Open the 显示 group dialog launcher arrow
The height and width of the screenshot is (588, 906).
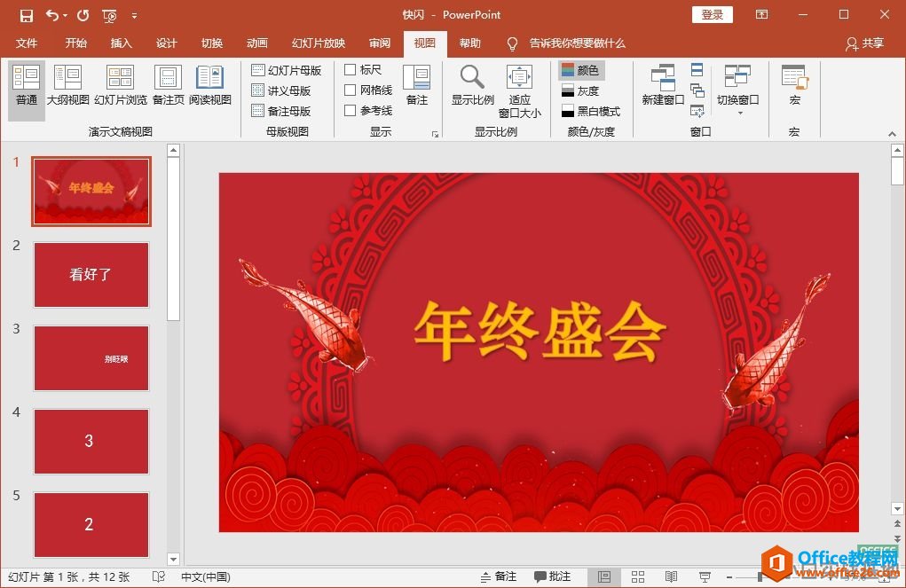pyautogui.click(x=435, y=133)
